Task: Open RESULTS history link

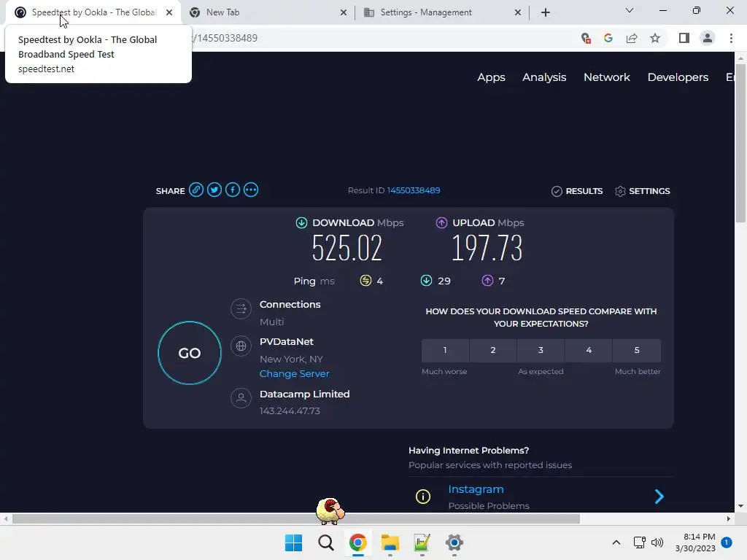Action: (x=584, y=191)
